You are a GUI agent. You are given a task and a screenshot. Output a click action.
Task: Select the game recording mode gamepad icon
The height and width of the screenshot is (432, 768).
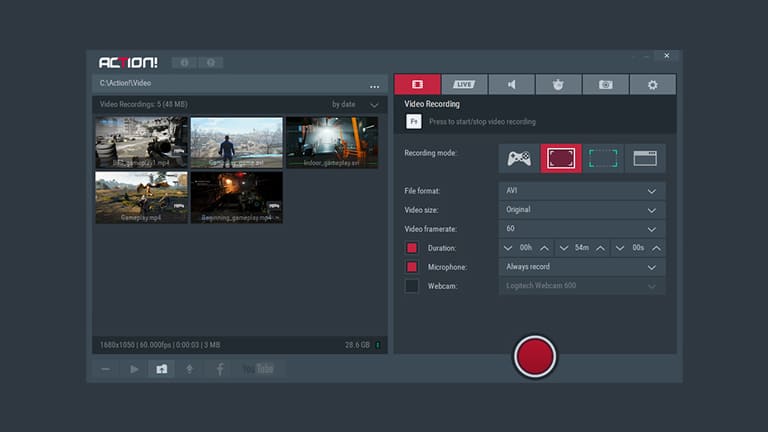[x=519, y=158]
